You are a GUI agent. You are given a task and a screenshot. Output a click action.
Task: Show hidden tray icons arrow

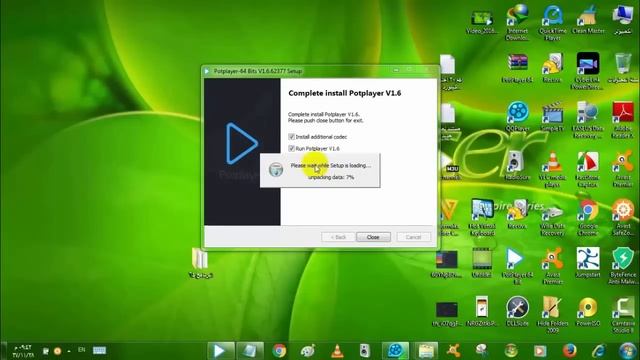click(69, 351)
